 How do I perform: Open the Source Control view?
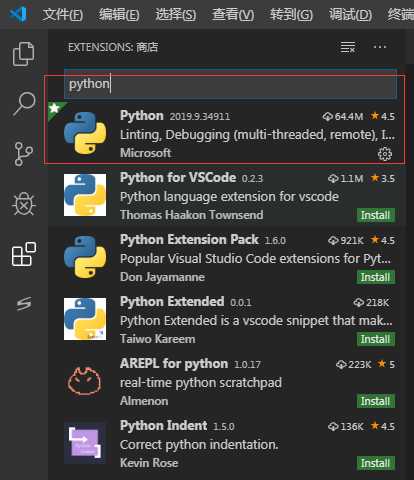click(24, 154)
